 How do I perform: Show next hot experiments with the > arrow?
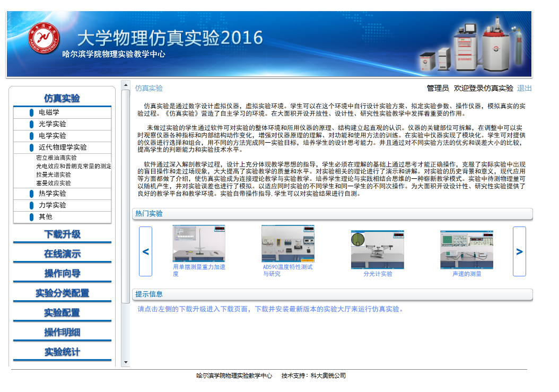519,251
